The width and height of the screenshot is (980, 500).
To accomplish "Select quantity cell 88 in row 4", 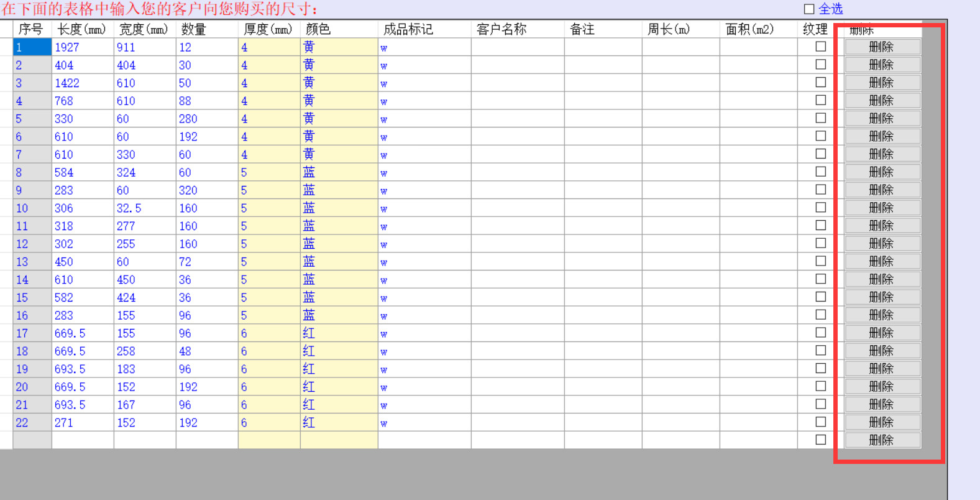I will pyautogui.click(x=207, y=101).
